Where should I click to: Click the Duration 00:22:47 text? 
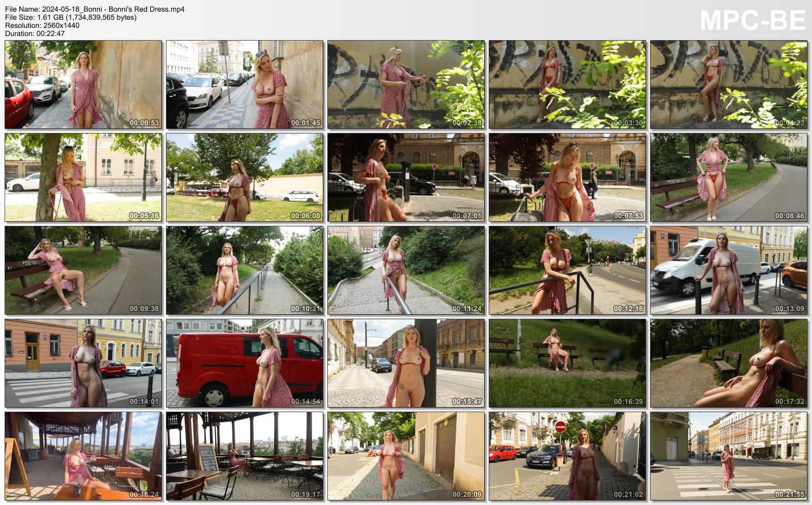click(35, 33)
